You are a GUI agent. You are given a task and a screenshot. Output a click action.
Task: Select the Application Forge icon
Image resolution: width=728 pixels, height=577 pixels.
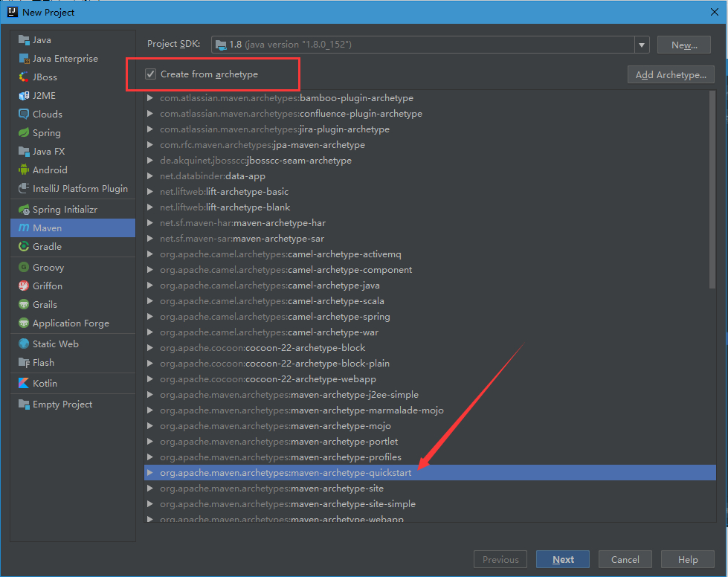point(24,323)
